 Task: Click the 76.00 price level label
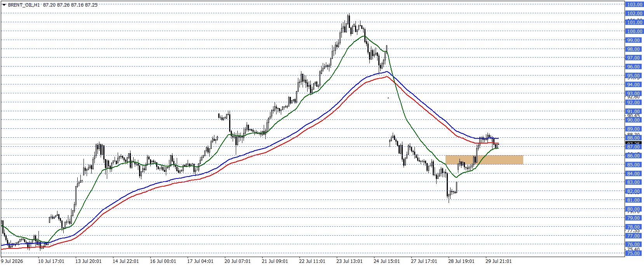click(634, 245)
